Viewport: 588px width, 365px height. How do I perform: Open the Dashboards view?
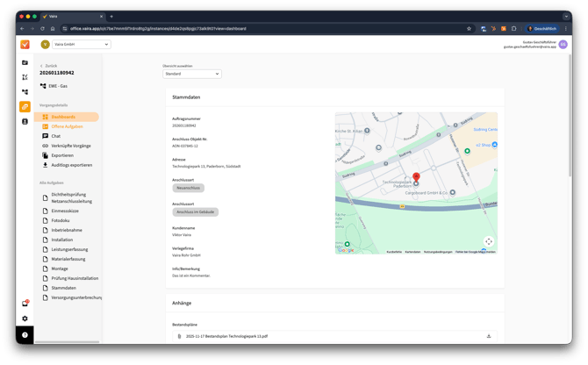pos(63,117)
